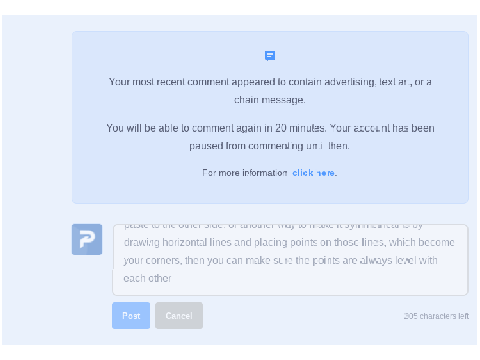This screenshot has height=360, width=480.
Task: Click the "305 characters left" counter
Action: click(x=436, y=316)
